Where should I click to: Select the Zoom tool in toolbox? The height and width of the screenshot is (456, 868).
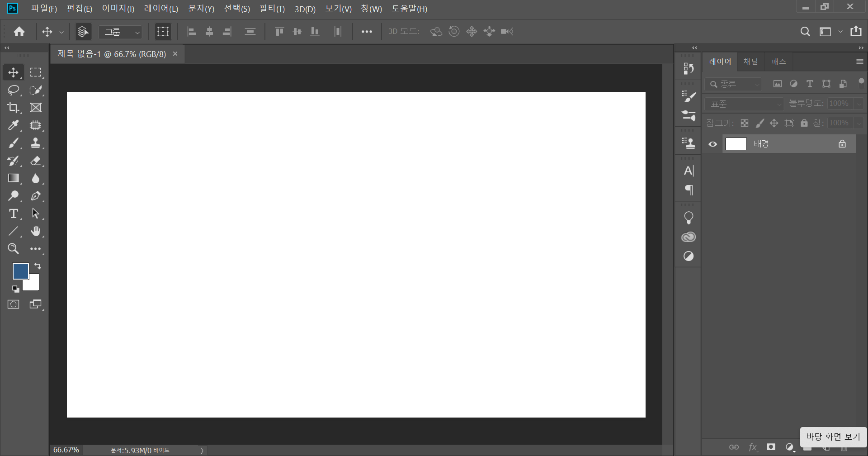coord(13,249)
